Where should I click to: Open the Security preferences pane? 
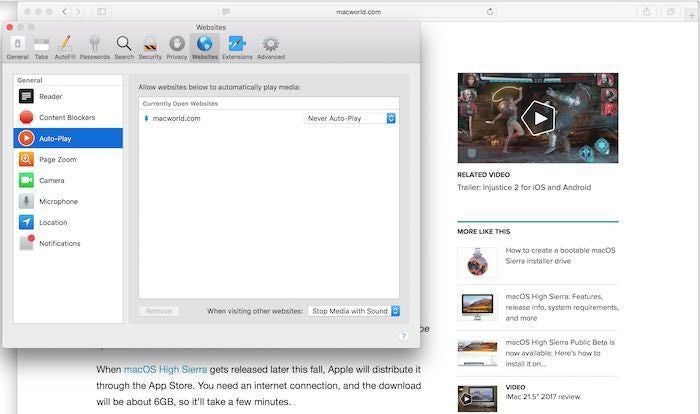point(150,48)
